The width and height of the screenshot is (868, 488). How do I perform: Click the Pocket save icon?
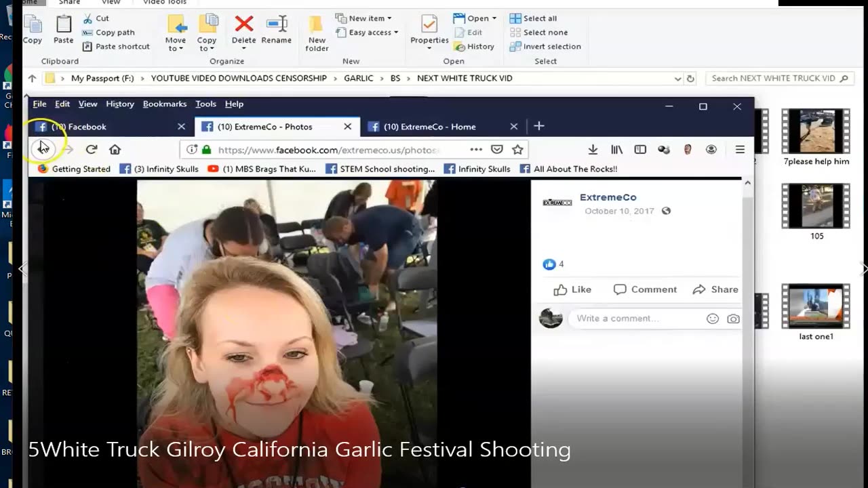(x=497, y=150)
